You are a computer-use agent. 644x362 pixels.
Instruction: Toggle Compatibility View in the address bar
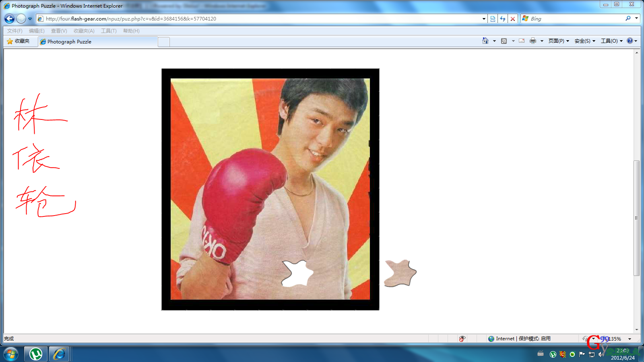pos(493,19)
